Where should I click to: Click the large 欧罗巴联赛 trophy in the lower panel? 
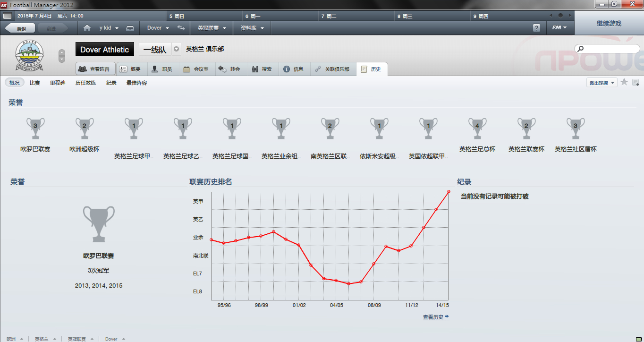point(99,224)
